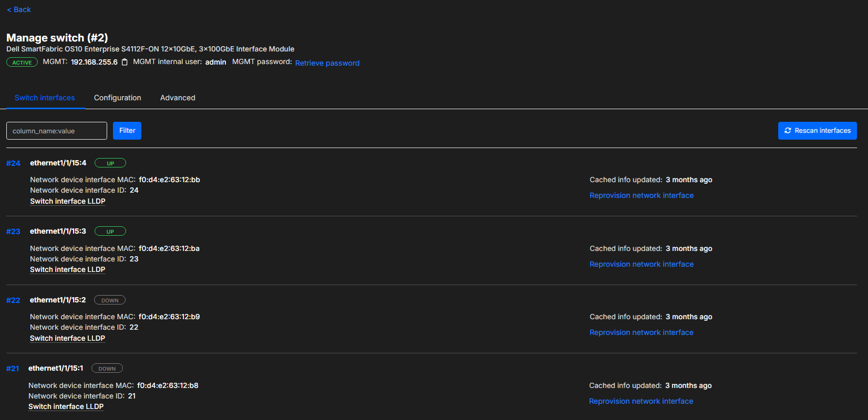The height and width of the screenshot is (420, 868).
Task: Open interface #21 link
Action: (x=13, y=369)
